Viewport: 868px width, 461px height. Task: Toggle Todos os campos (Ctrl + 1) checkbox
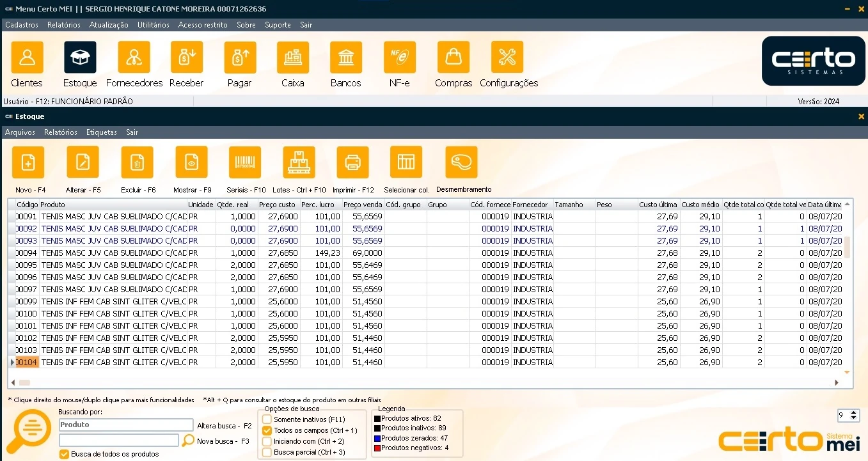click(267, 430)
